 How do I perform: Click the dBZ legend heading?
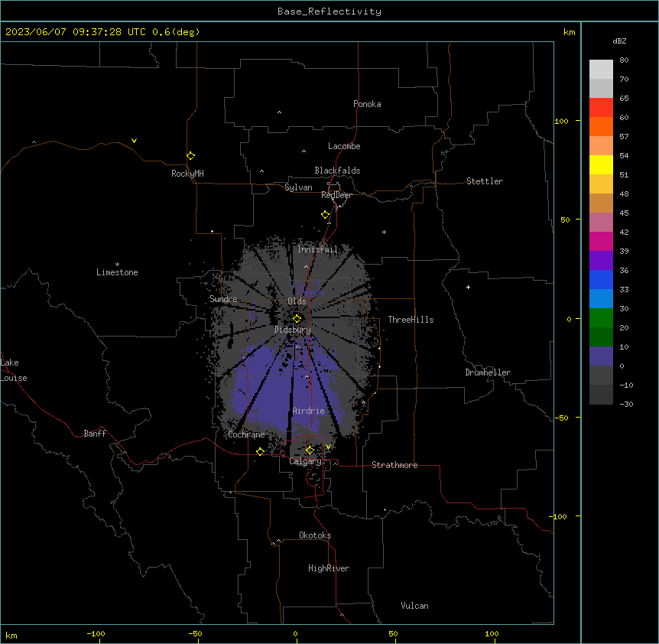click(x=619, y=41)
